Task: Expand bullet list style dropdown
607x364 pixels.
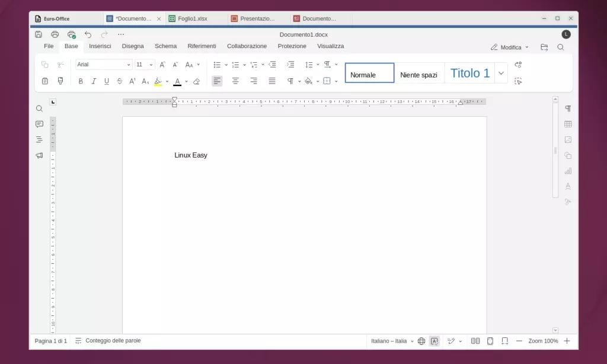Action: (226, 65)
